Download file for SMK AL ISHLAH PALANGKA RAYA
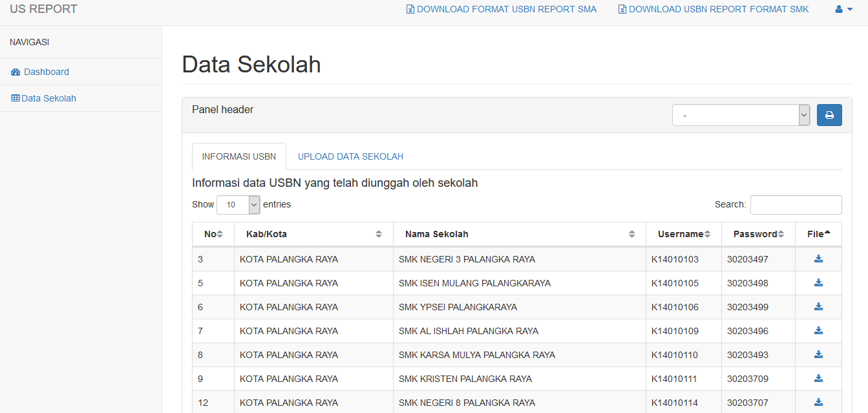The image size is (868, 413). coord(818,331)
